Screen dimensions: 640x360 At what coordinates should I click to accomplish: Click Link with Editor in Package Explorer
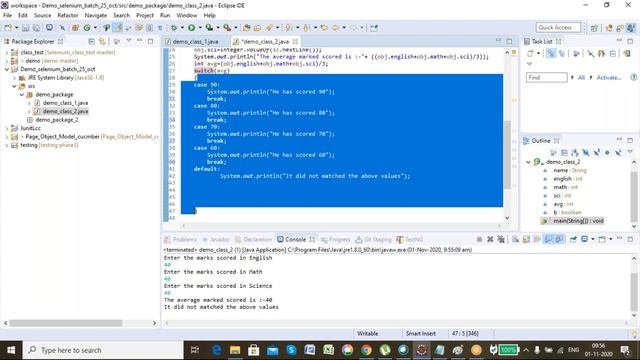(102, 41)
